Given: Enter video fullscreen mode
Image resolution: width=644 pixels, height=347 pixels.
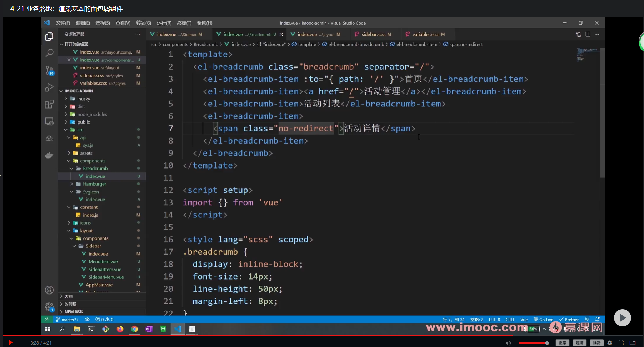Looking at the screenshot, I should (621, 343).
